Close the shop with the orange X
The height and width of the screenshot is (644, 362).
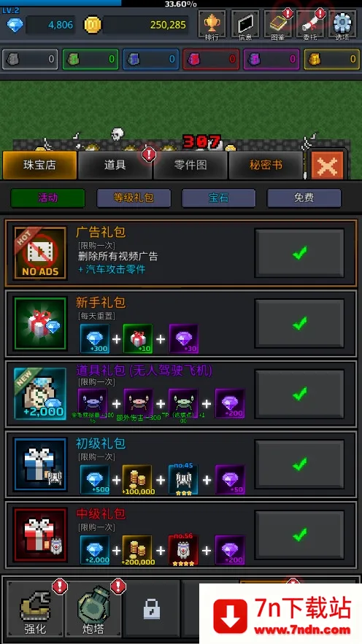click(x=328, y=166)
